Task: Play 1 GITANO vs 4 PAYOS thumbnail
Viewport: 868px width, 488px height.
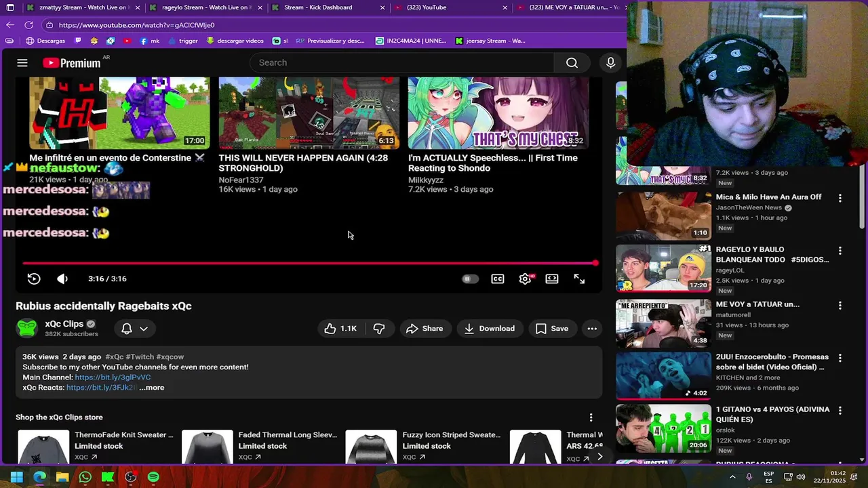Action: pos(663,428)
